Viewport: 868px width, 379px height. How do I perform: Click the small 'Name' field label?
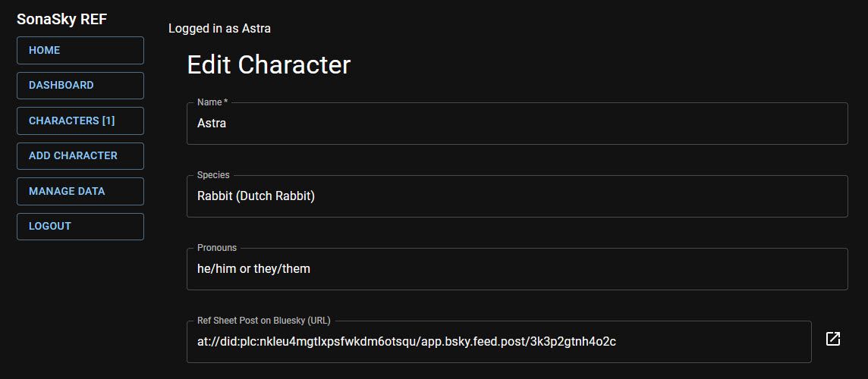212,102
